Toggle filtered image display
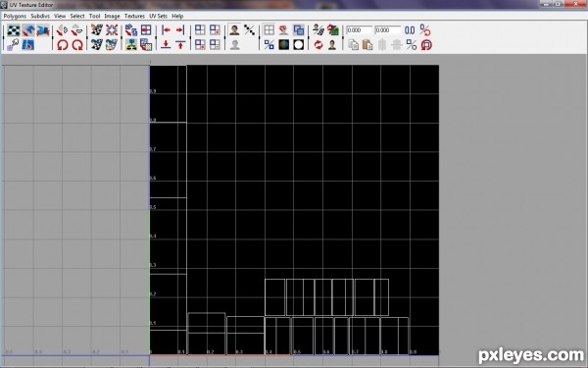Screen dimensions: 588x368 click(x=249, y=30)
